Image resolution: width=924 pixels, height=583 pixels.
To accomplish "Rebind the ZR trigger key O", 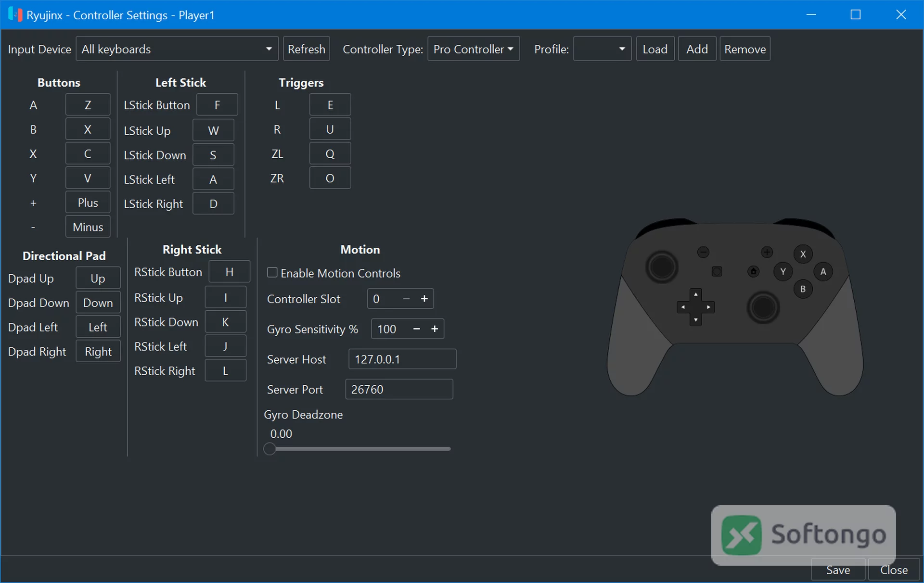I will (x=330, y=178).
